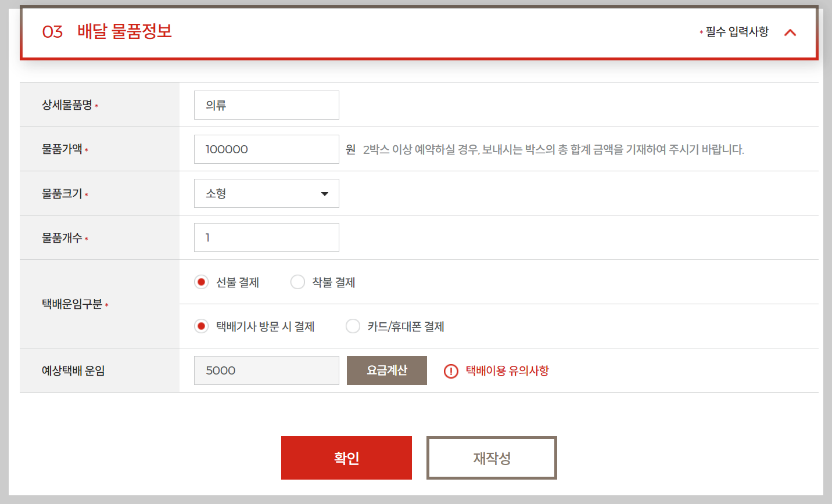Screen dimensions: 832x504
Task: Open the 물품크기 dropdown showing 소형
Action: point(267,193)
